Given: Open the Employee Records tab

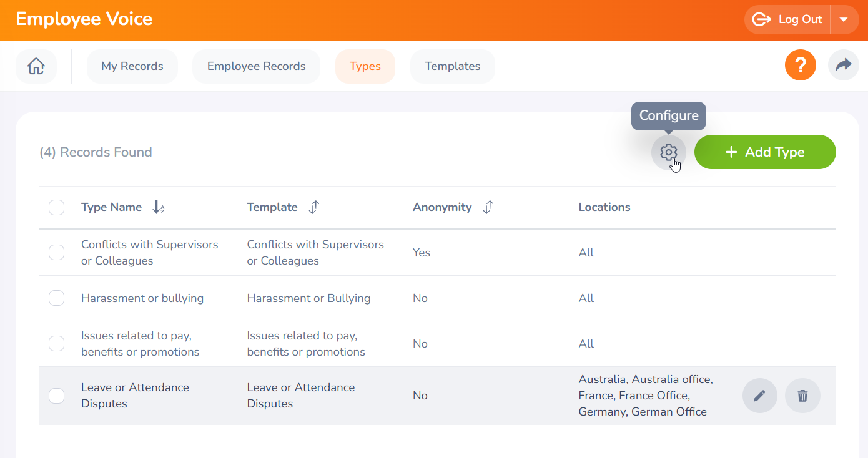Looking at the screenshot, I should coord(256,66).
